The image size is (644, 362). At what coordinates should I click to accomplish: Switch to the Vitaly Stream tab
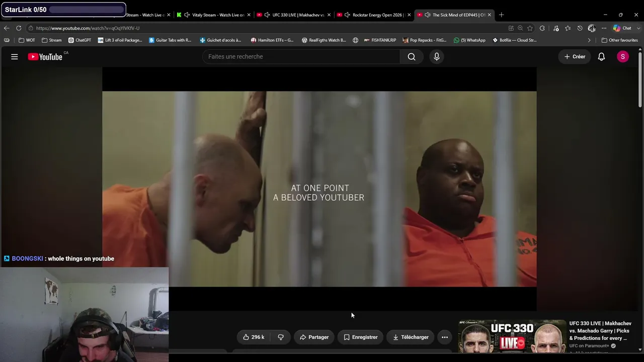click(214, 15)
